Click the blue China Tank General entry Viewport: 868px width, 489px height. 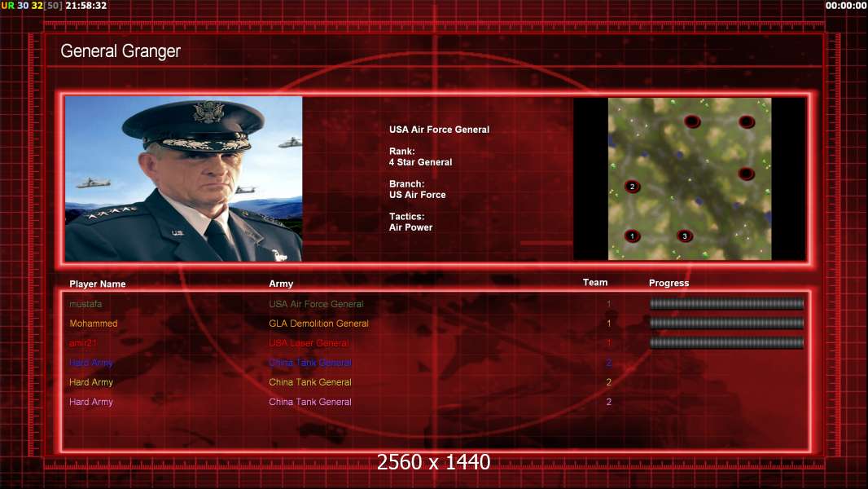pyautogui.click(x=310, y=363)
